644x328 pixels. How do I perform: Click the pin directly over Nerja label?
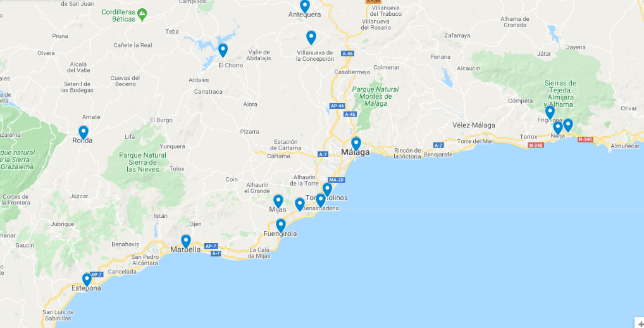pyautogui.click(x=557, y=128)
